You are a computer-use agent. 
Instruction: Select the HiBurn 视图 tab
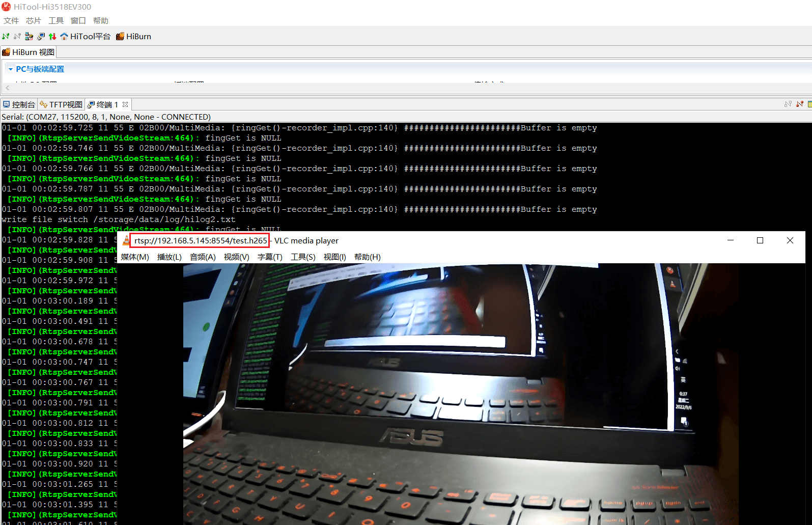pos(29,52)
